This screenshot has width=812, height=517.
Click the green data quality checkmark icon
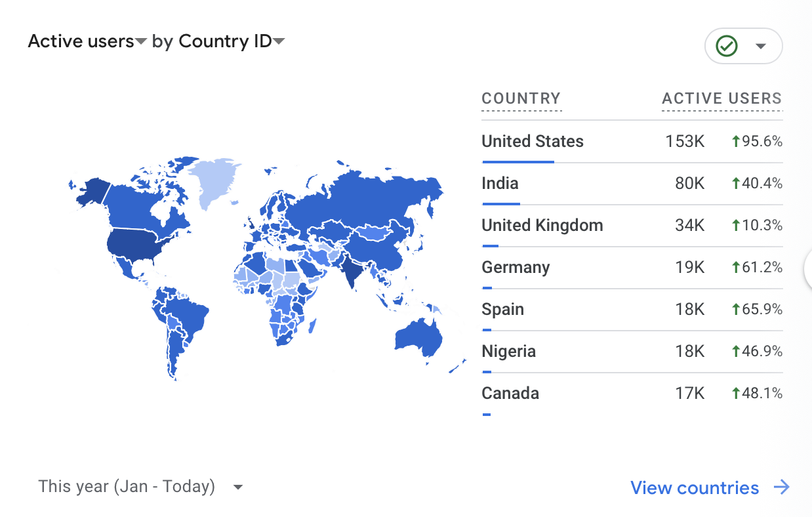coord(725,46)
